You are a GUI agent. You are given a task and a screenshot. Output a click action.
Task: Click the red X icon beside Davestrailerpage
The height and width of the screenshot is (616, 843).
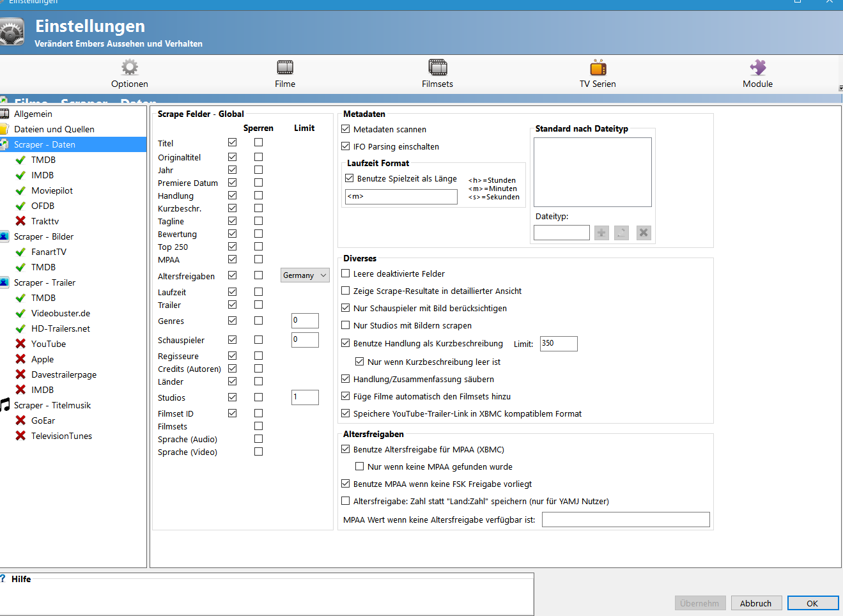[x=20, y=374]
